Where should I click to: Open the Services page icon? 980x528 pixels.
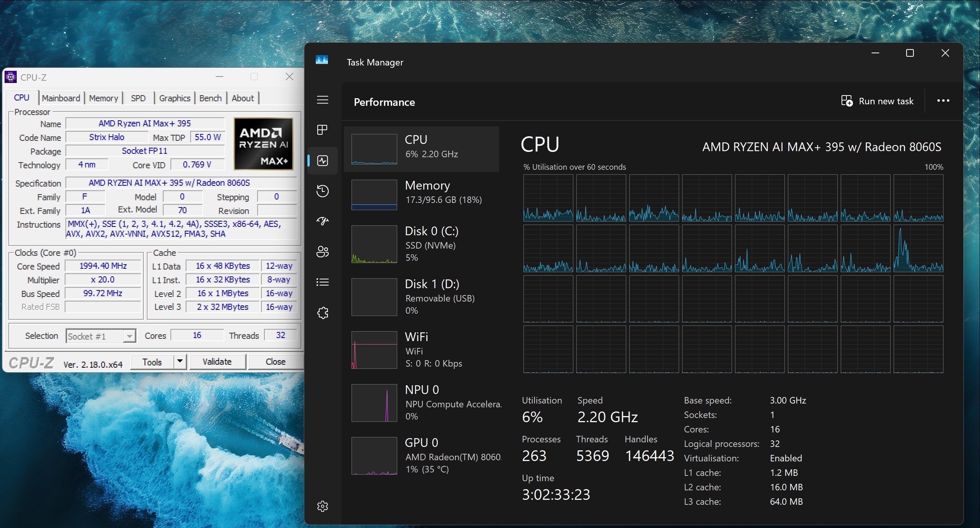(x=322, y=313)
